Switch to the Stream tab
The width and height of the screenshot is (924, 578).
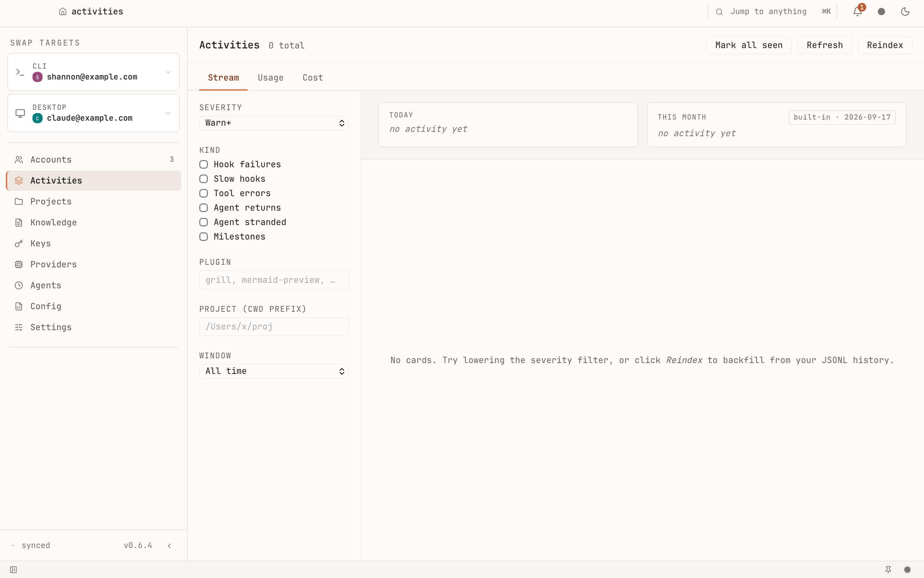click(x=223, y=78)
